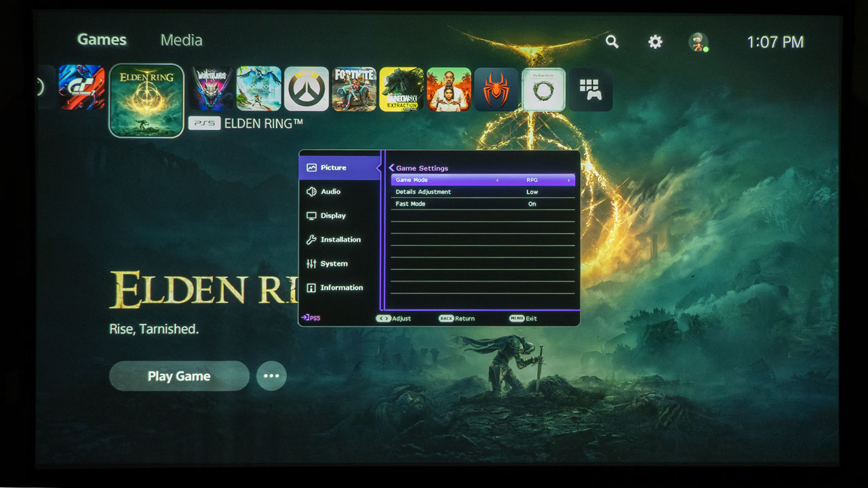The width and height of the screenshot is (868, 488).
Task: Click the RPG game mode value
Action: (x=532, y=180)
